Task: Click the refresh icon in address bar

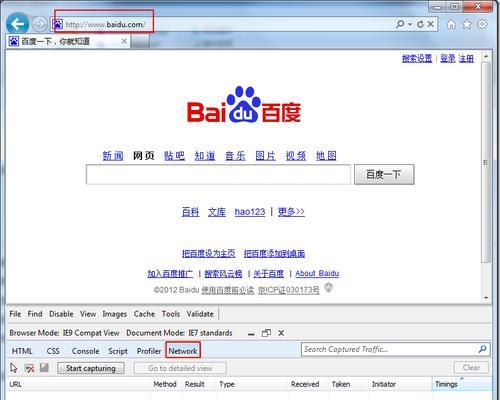Action: point(420,24)
